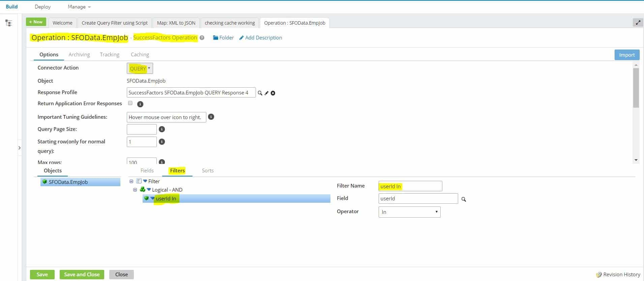
Task: Open the Operator dropdown set to In
Action: coord(409,212)
